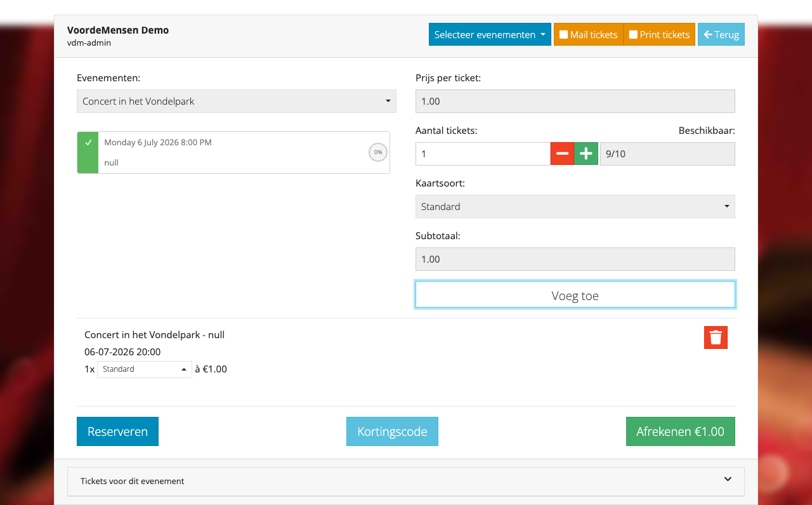Click the square icon on Mail tickets button
812x505 pixels.
pos(563,34)
